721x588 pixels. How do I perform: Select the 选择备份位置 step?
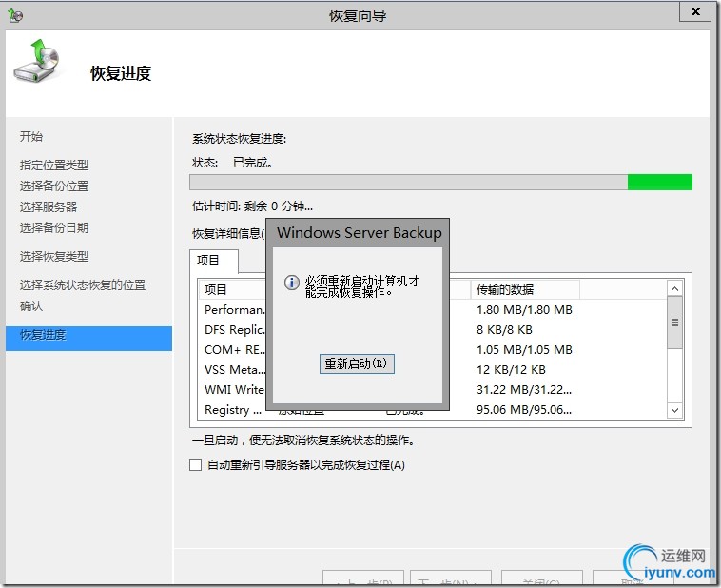[54, 186]
